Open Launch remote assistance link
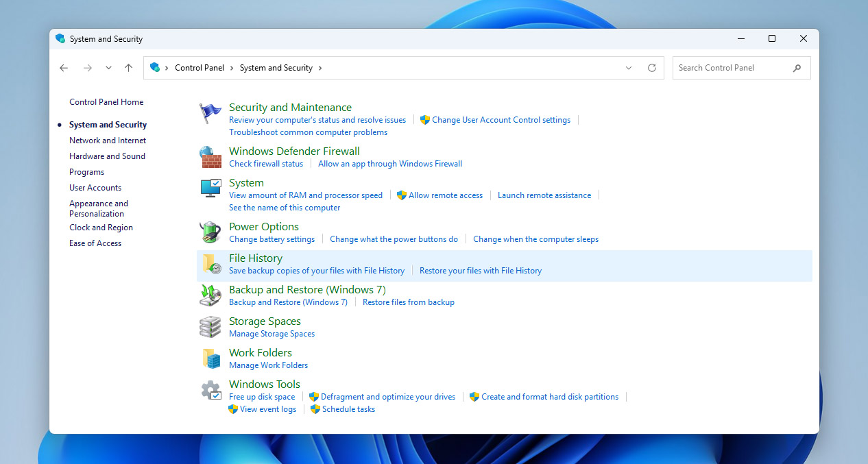 point(544,195)
